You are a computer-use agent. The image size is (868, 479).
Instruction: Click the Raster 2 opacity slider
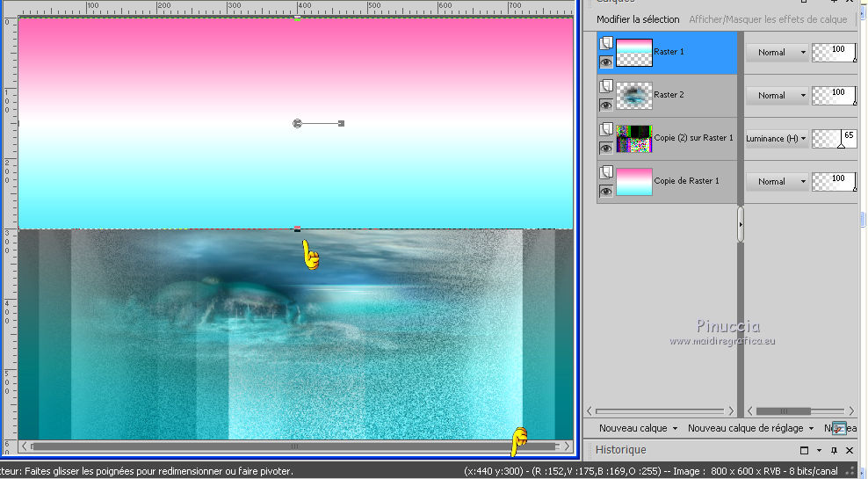835,95
